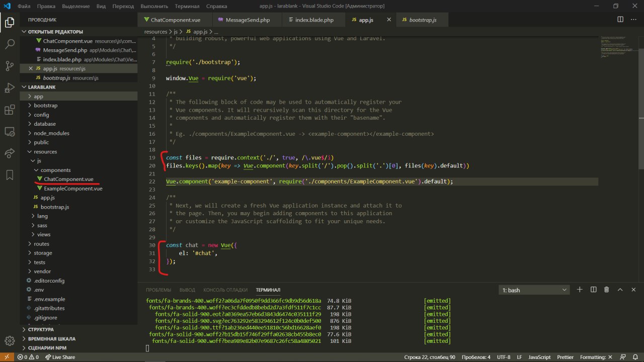Go to line via Строка 22, столбец 90
Viewport: 644px width, 362px height.
tap(430, 357)
